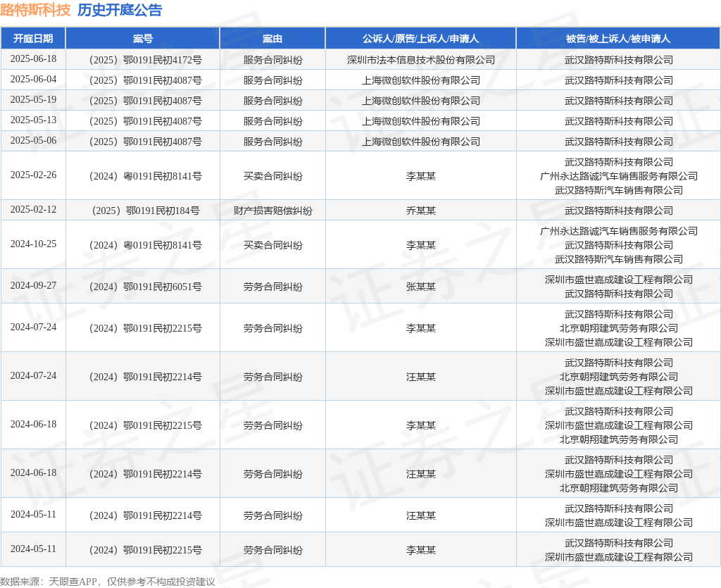Click plaintiff 乔某某
721x588 pixels.
click(421, 211)
